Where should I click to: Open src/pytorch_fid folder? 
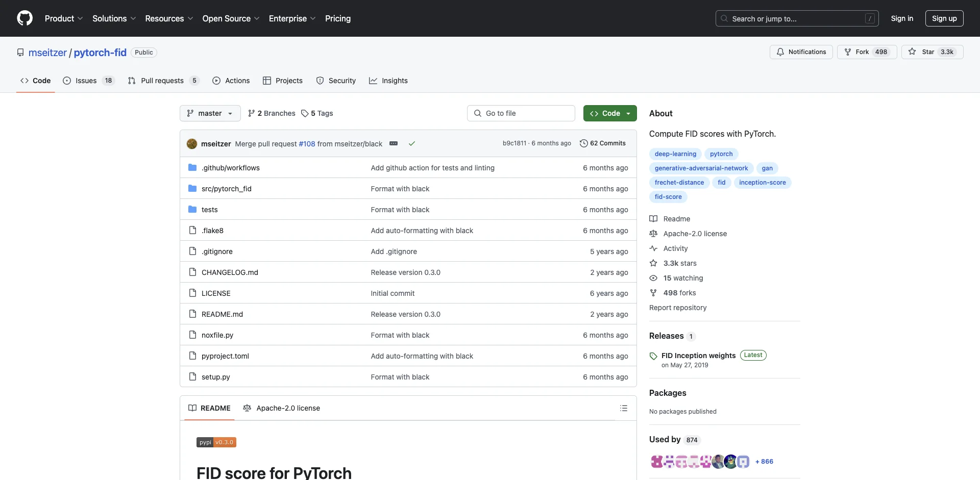227,189
